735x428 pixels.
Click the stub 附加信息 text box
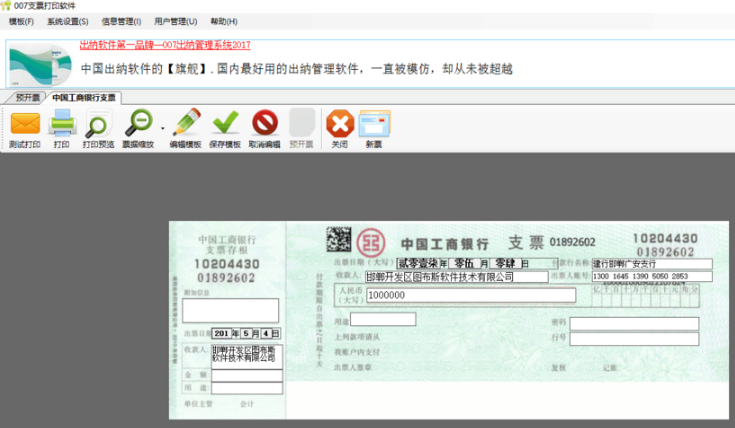[230, 310]
